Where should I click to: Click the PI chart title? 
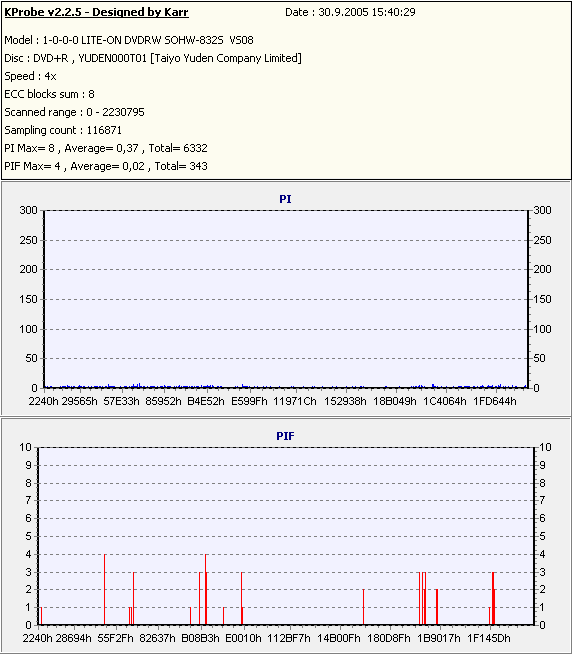(x=285, y=199)
